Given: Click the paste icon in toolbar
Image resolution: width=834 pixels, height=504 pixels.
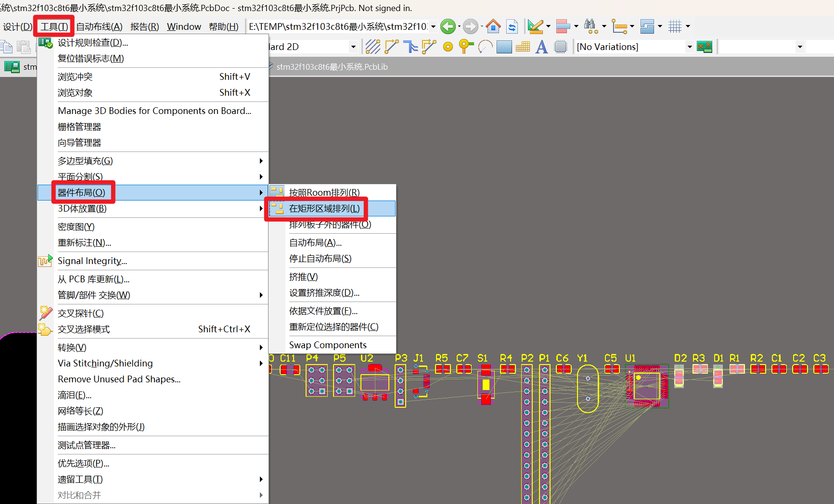Looking at the screenshot, I should (x=24, y=47).
